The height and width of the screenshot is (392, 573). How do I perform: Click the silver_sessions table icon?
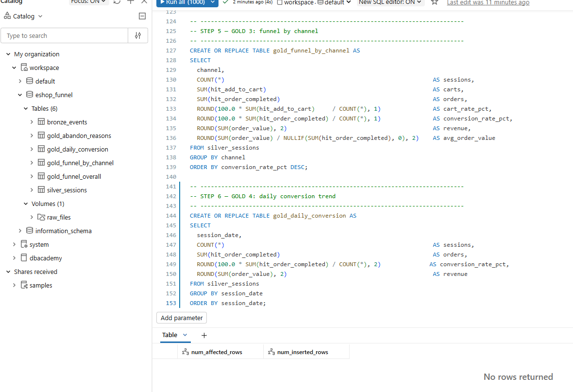pos(41,189)
